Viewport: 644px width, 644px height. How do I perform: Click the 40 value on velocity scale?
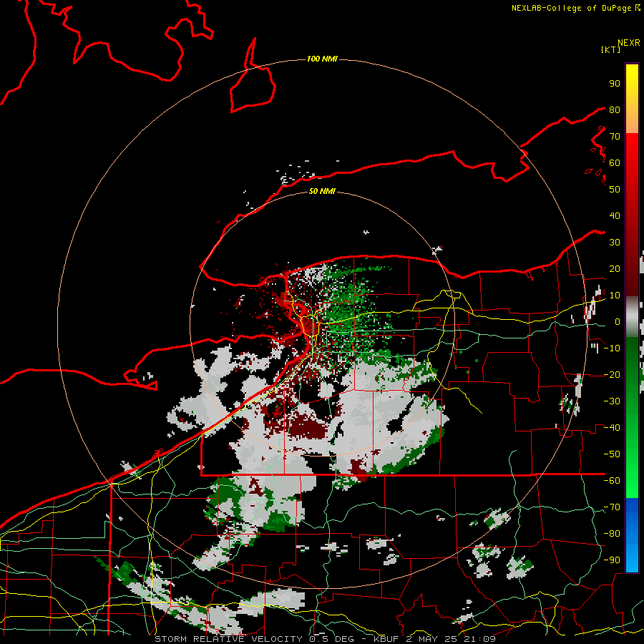click(615, 216)
